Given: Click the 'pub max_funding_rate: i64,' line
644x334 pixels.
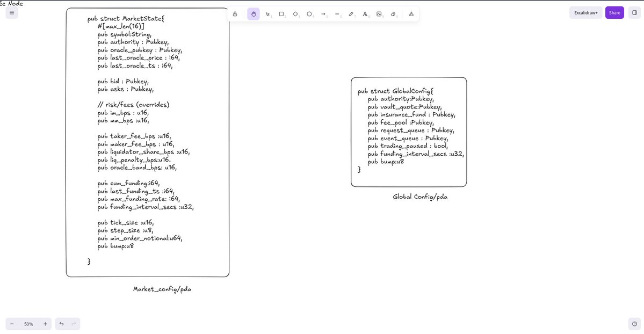Looking at the screenshot, I should coord(139,199).
